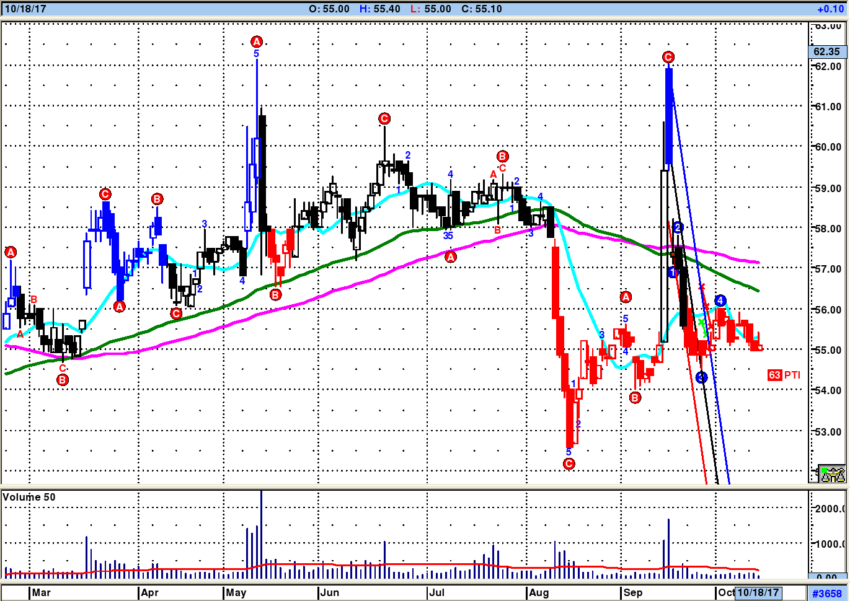Image resolution: width=868 pixels, height=601 pixels.
Task: Click the Volume 50 panel title
Action: tap(29, 497)
